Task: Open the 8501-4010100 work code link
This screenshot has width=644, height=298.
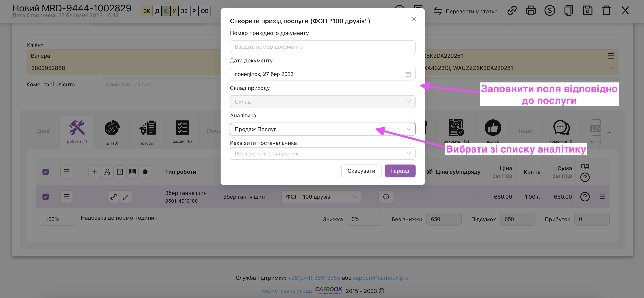Action: 181,201
